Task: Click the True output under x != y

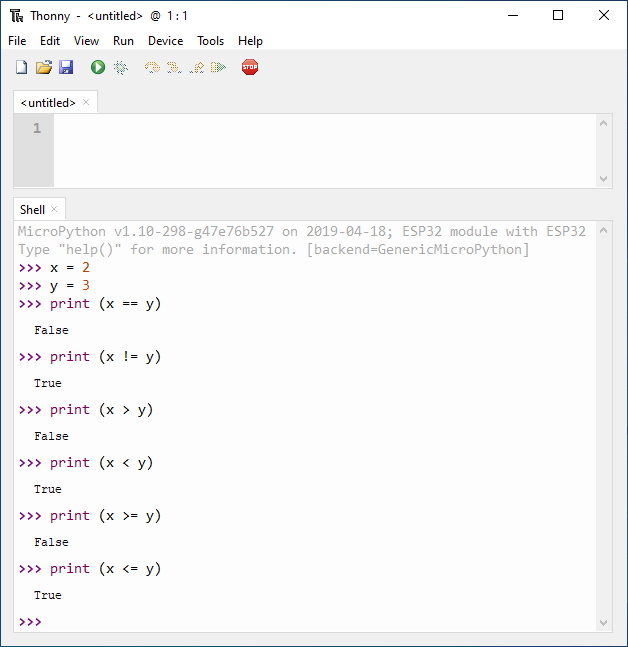Action: [48, 383]
